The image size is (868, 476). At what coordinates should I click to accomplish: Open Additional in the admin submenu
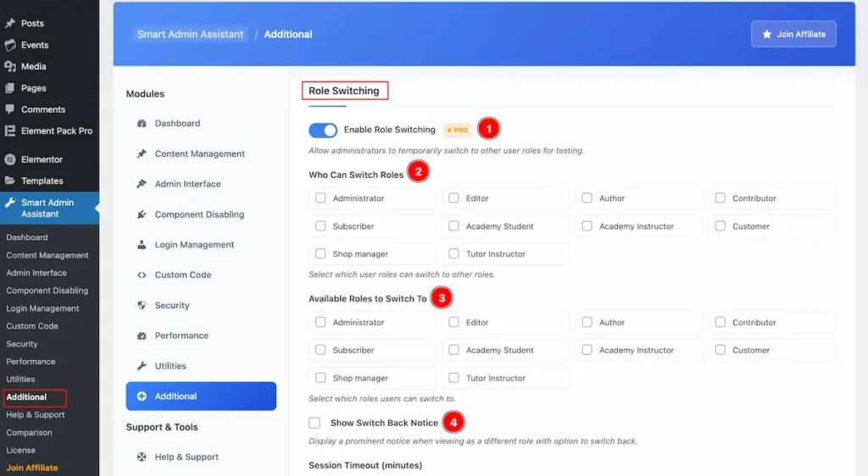point(26,397)
